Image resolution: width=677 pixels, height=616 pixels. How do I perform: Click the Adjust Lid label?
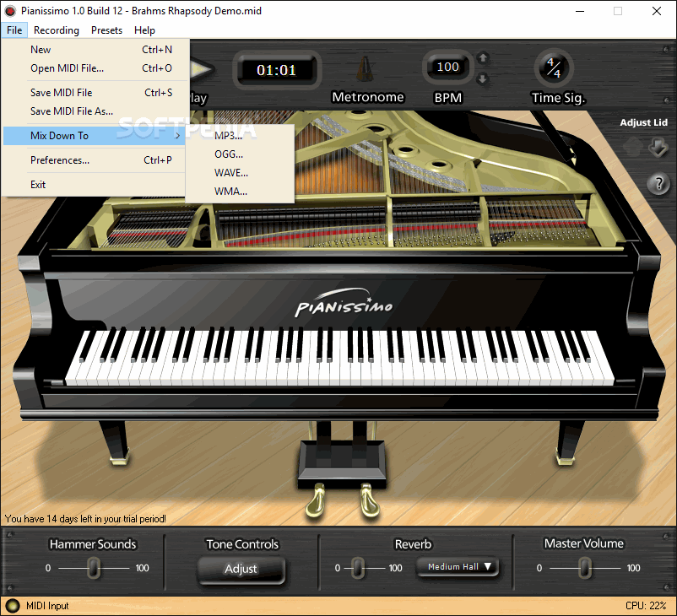click(x=644, y=122)
